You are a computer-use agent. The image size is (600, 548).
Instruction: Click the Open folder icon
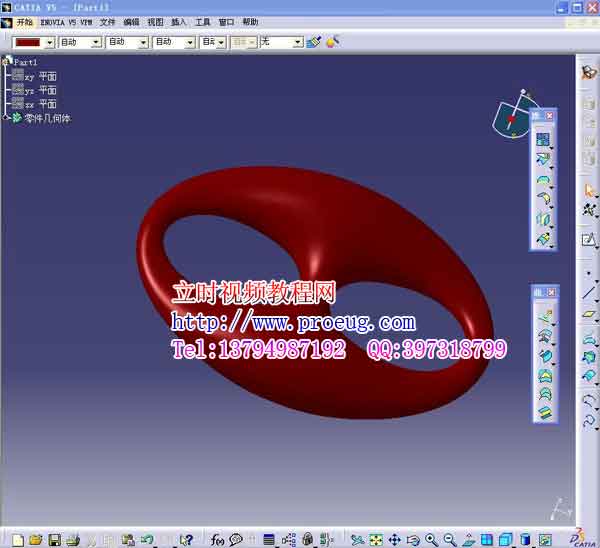coord(35,540)
